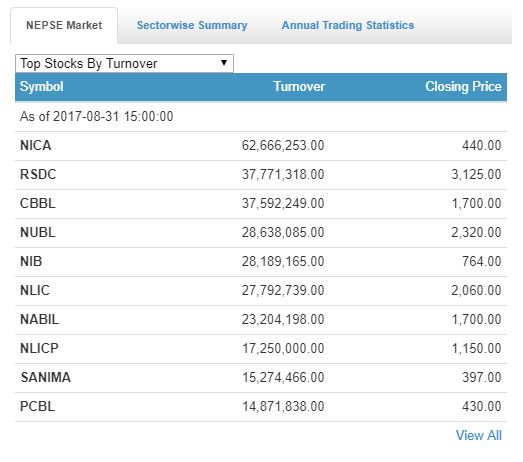This screenshot has width=523, height=462.
Task: Select the PCBL stock symbol
Action: tap(37, 407)
